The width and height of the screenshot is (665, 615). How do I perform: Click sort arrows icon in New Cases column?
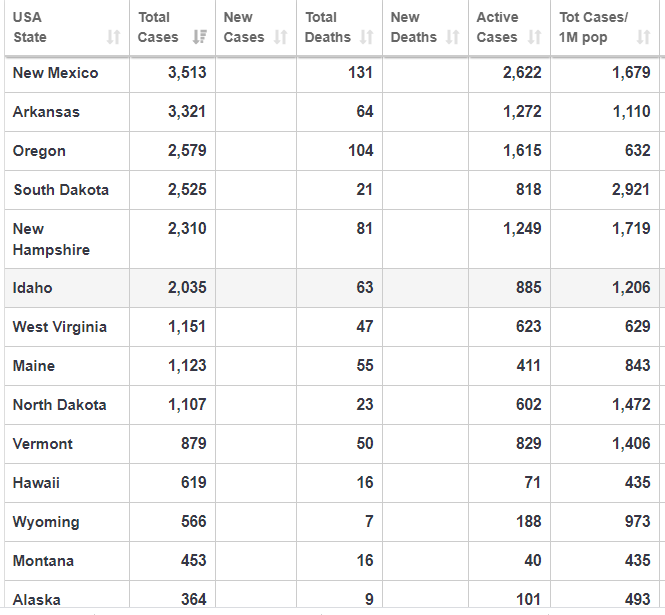click(x=284, y=38)
